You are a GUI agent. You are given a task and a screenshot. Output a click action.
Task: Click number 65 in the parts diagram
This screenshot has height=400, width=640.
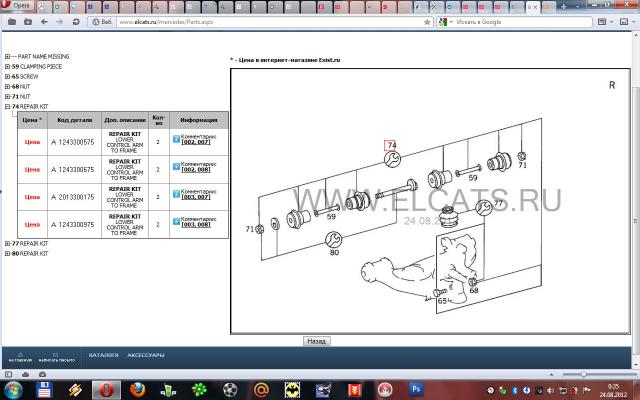click(x=442, y=301)
